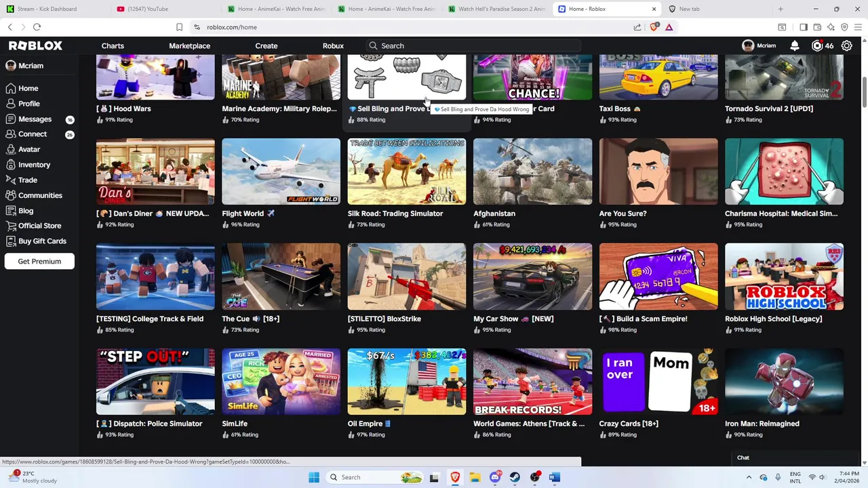Open Build a Scam Empire thumbnail

(658, 277)
